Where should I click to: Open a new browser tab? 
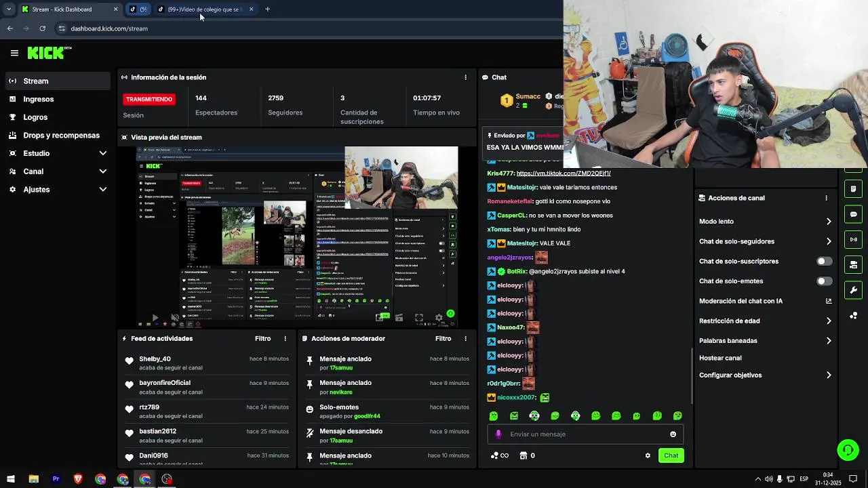(267, 9)
